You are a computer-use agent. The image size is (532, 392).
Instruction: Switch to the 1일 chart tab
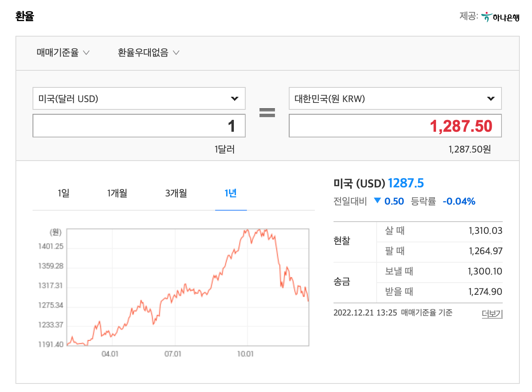point(63,193)
